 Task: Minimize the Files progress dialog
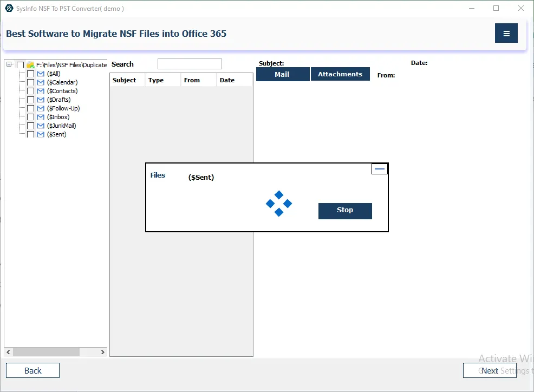(x=380, y=169)
